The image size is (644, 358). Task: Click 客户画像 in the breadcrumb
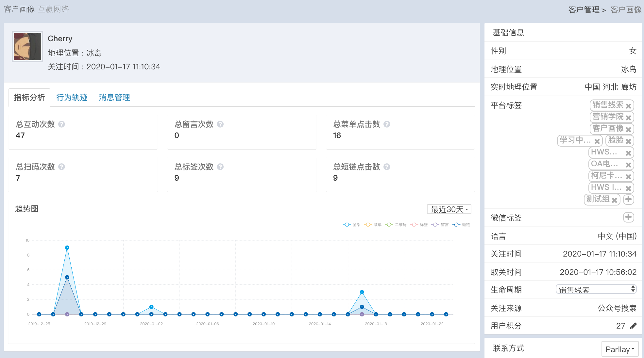[626, 10]
